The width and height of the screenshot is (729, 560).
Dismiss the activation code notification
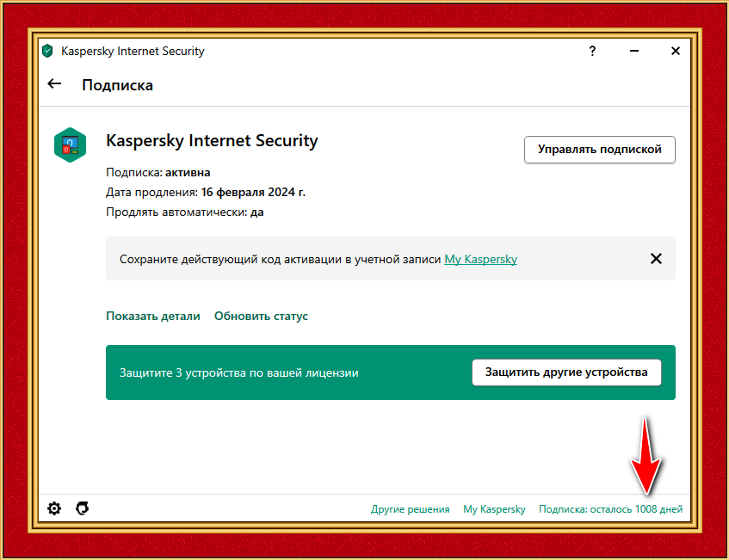[x=656, y=258]
